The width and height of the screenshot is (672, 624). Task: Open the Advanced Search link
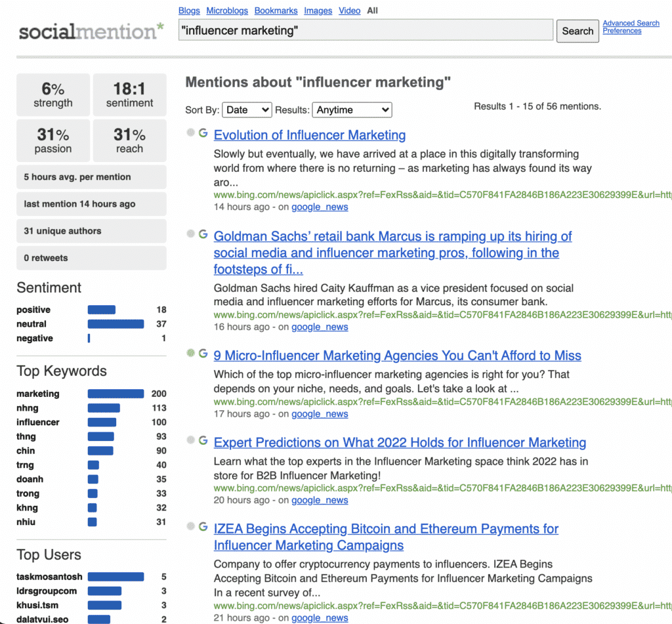point(631,23)
